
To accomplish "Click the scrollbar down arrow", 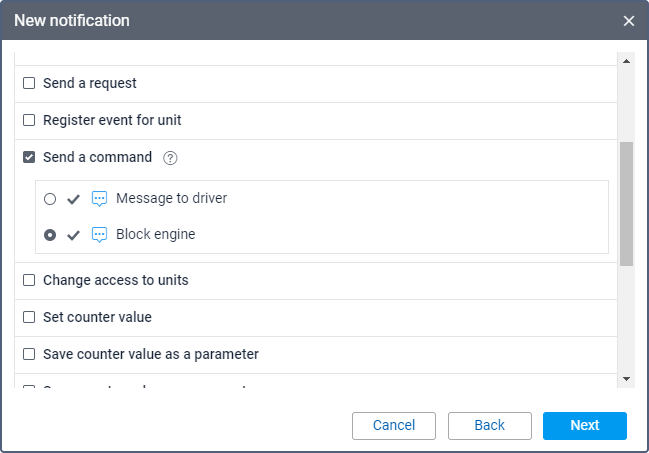I will (627, 379).
